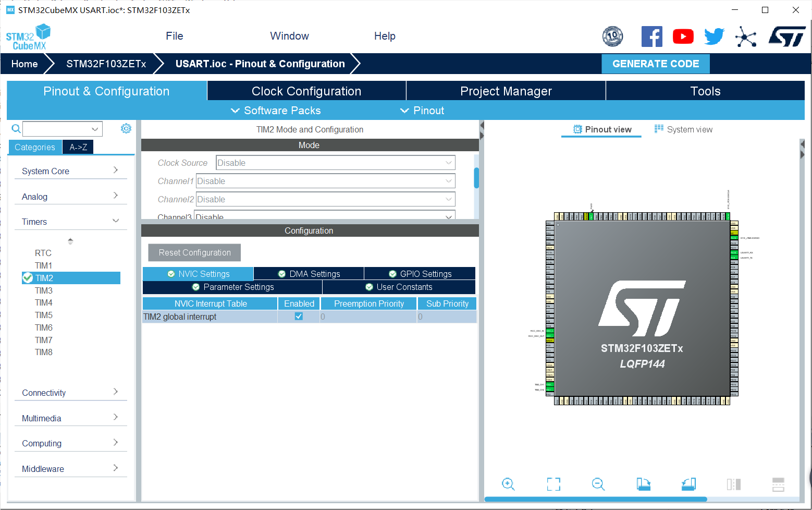Switch to the A->Z tab
This screenshot has height=510, width=812.
coord(78,147)
